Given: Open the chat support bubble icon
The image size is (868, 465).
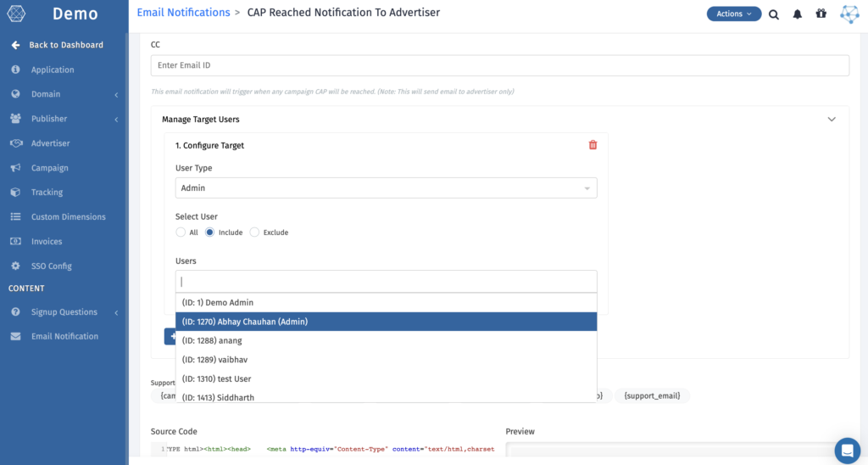Looking at the screenshot, I should click(847, 451).
